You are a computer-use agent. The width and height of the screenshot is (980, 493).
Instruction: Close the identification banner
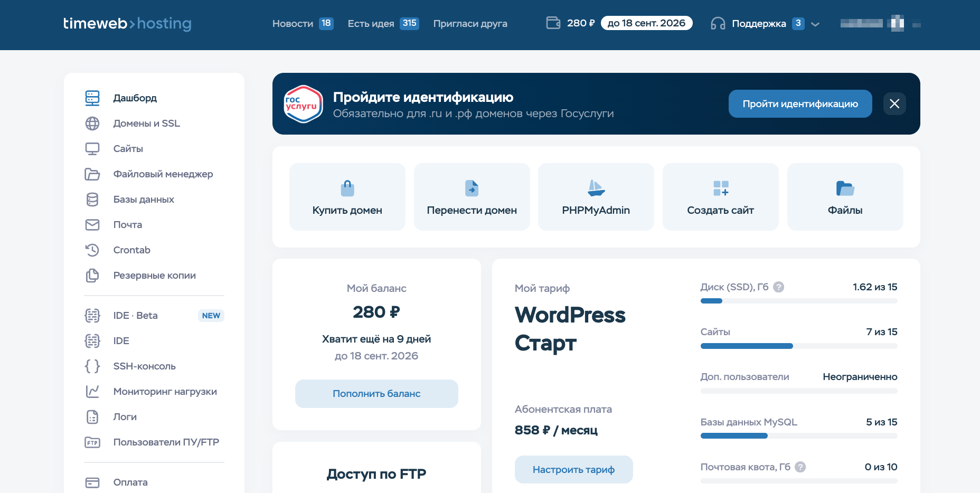[894, 103]
